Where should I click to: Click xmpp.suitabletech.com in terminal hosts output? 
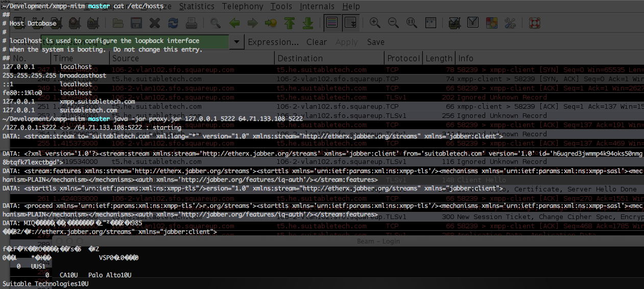pyautogui.click(x=97, y=102)
